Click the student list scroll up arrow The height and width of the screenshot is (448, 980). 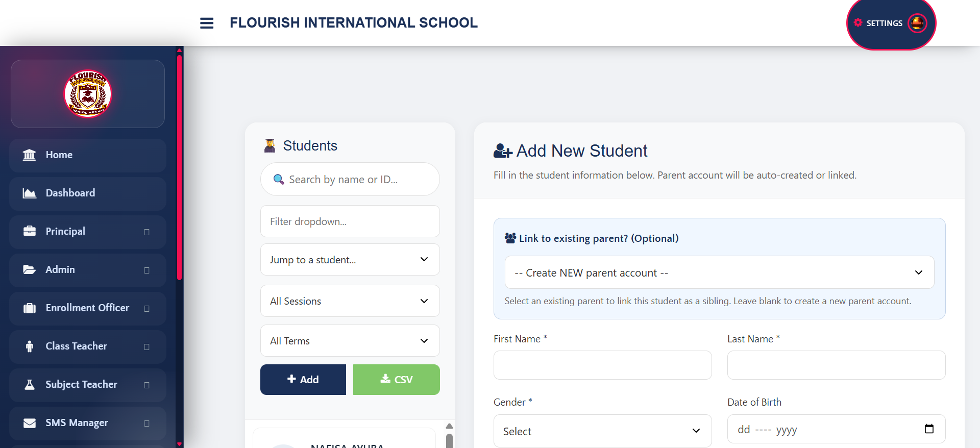[x=449, y=426]
